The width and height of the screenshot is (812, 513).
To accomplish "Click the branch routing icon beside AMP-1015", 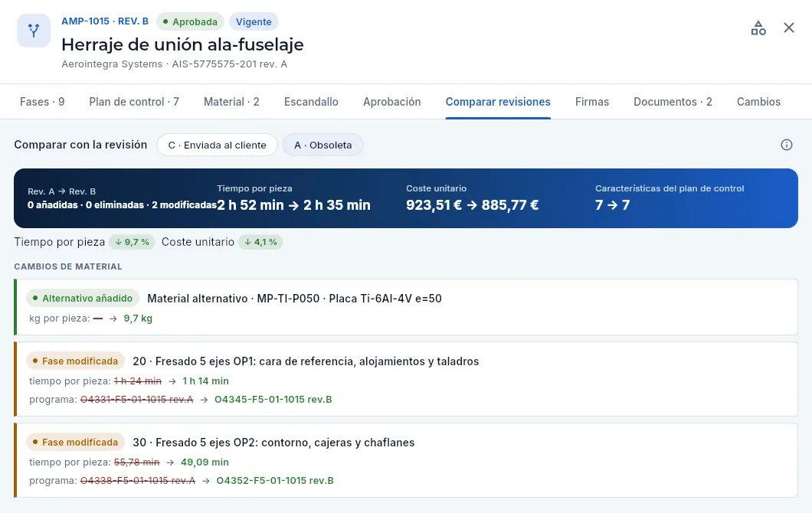I will 34,31.
